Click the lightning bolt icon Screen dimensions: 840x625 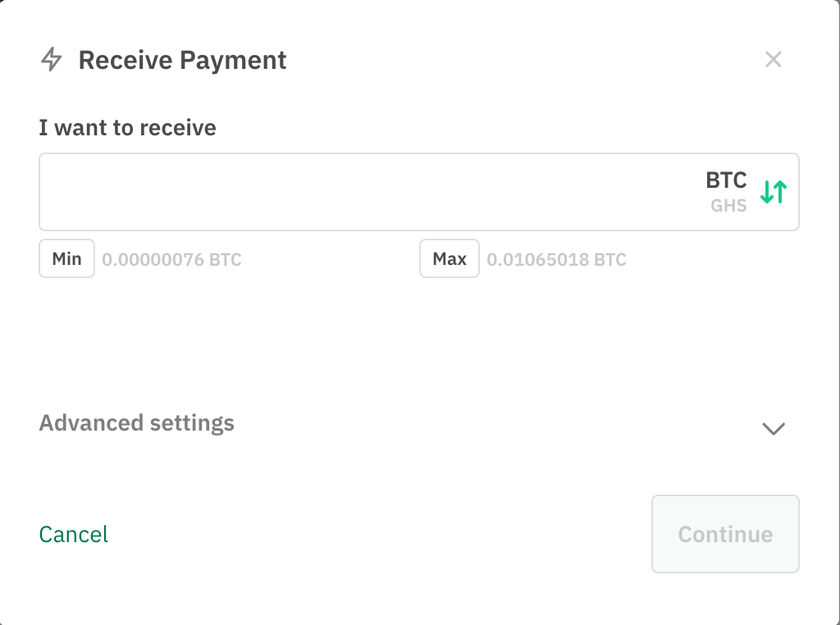[x=52, y=59]
